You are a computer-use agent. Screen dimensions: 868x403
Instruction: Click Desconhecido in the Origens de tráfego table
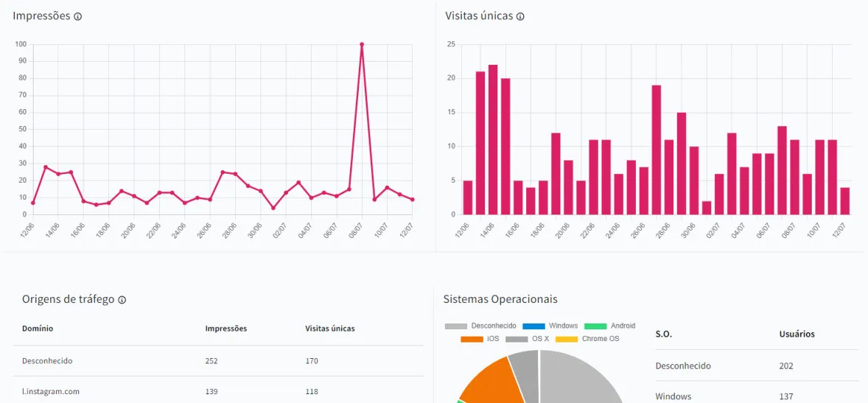pos(48,361)
